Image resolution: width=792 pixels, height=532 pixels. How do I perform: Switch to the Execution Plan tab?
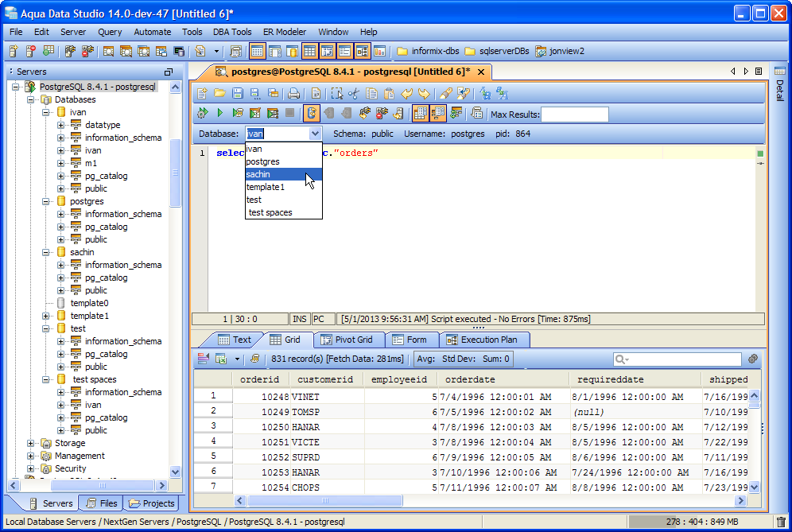[483, 340]
